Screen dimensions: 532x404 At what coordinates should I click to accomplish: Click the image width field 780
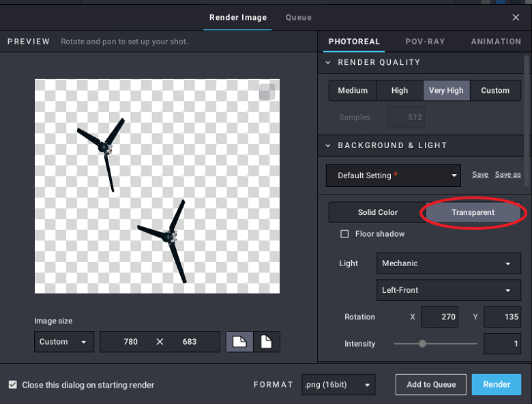point(131,341)
